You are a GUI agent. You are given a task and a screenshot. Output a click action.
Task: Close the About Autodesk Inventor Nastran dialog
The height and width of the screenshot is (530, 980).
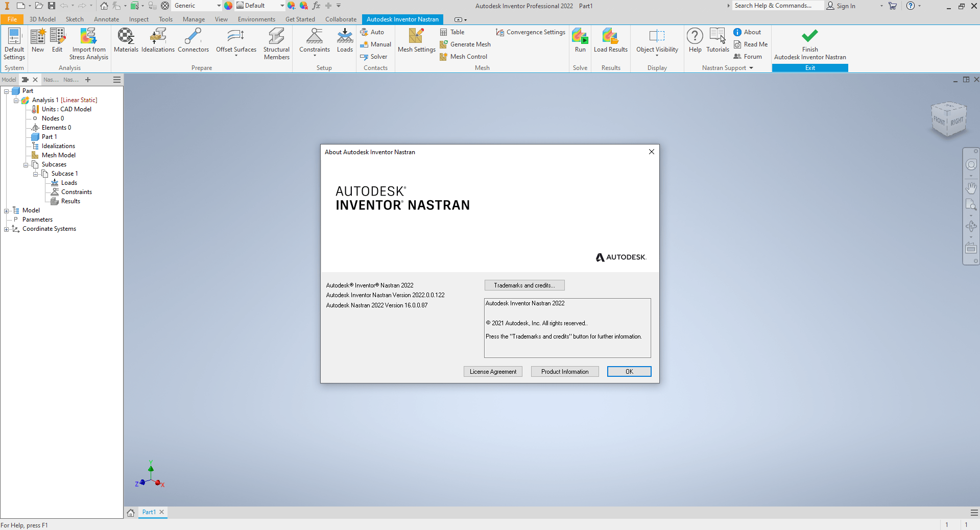point(652,152)
